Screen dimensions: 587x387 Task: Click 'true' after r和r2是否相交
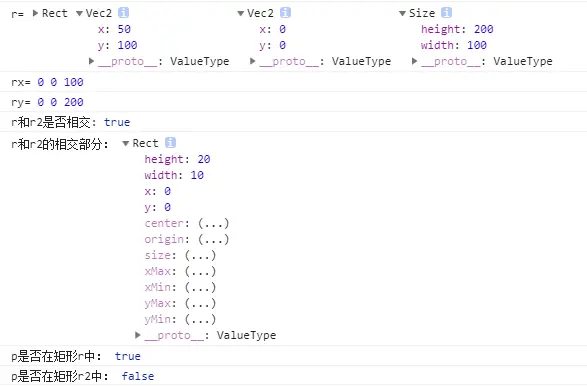[x=117, y=122]
